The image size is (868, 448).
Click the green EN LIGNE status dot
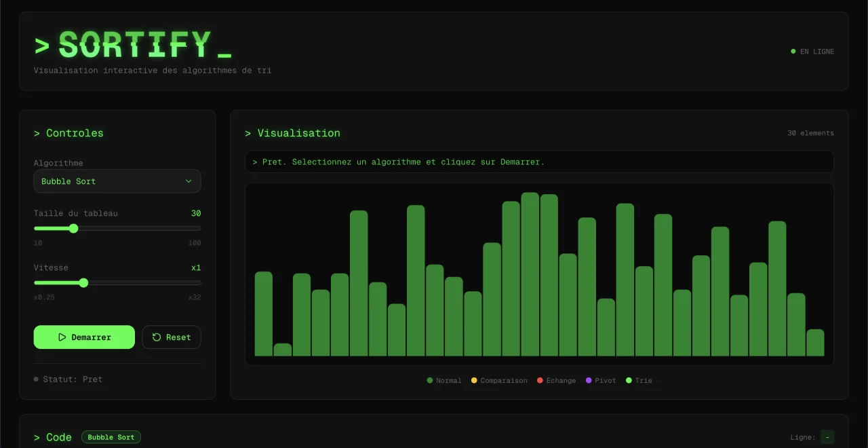point(793,52)
